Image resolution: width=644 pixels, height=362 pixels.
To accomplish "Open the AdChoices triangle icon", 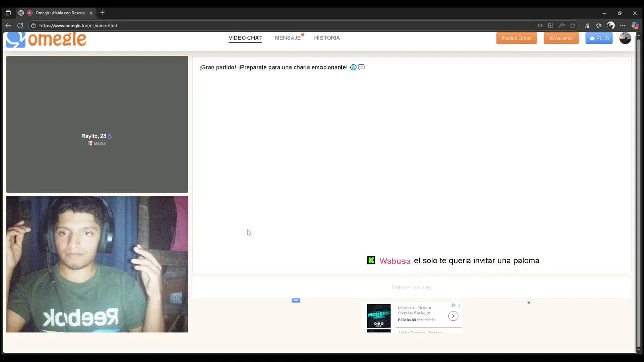I will tap(453, 305).
